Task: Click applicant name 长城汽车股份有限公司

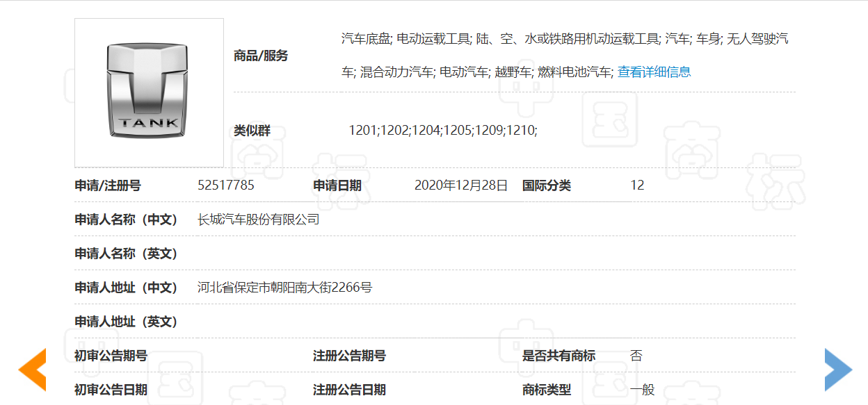Action: pos(259,220)
